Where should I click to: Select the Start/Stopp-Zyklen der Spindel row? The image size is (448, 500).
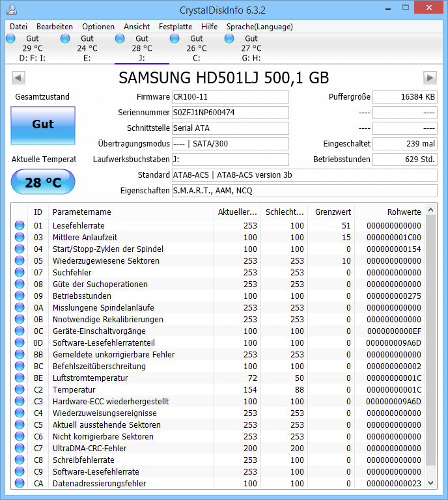coord(218,249)
